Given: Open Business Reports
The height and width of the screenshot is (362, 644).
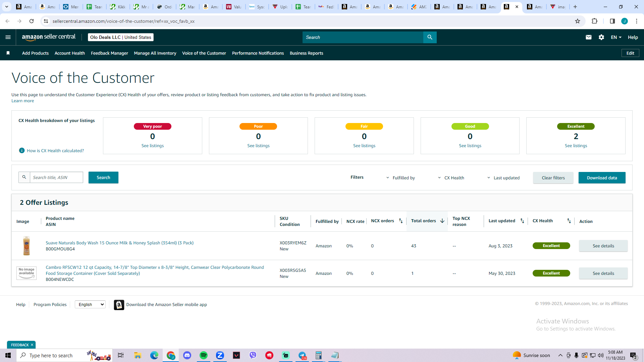Looking at the screenshot, I should click(306, 53).
